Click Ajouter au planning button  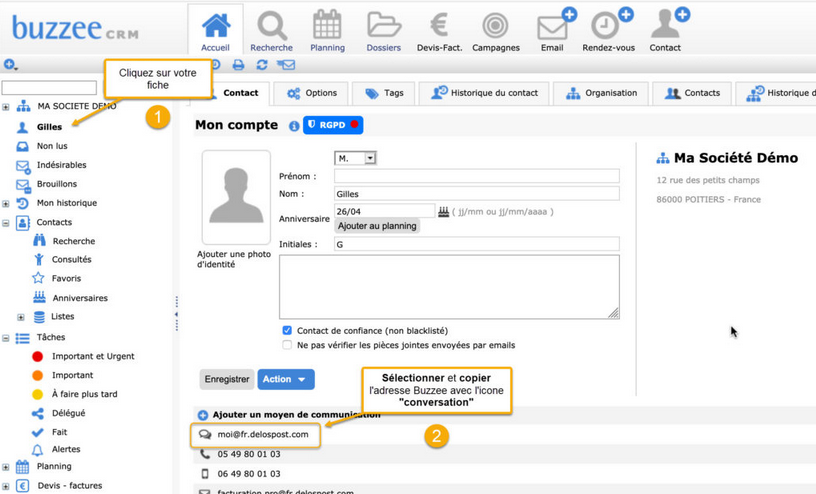pyautogui.click(x=377, y=226)
